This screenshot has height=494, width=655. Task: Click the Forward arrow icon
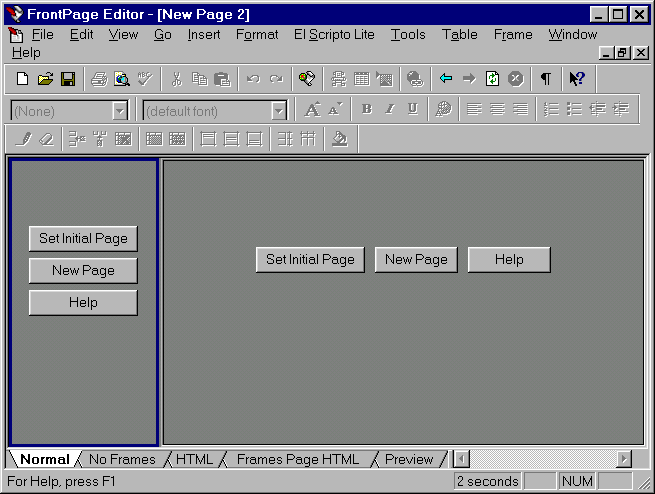pos(468,78)
